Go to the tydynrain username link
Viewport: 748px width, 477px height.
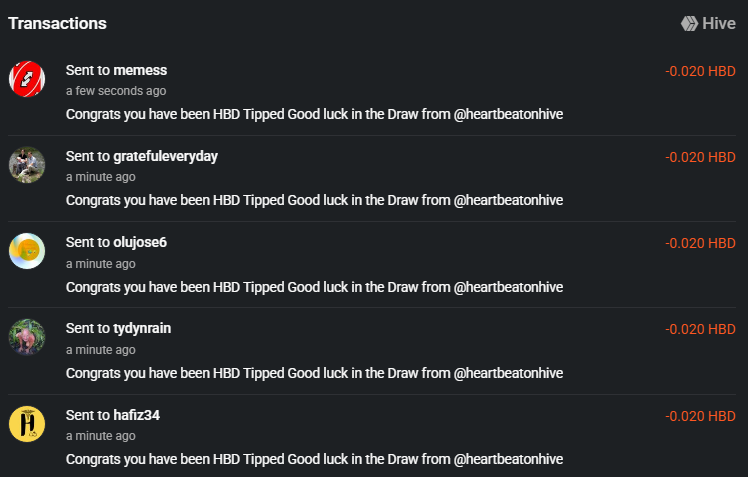[142, 328]
